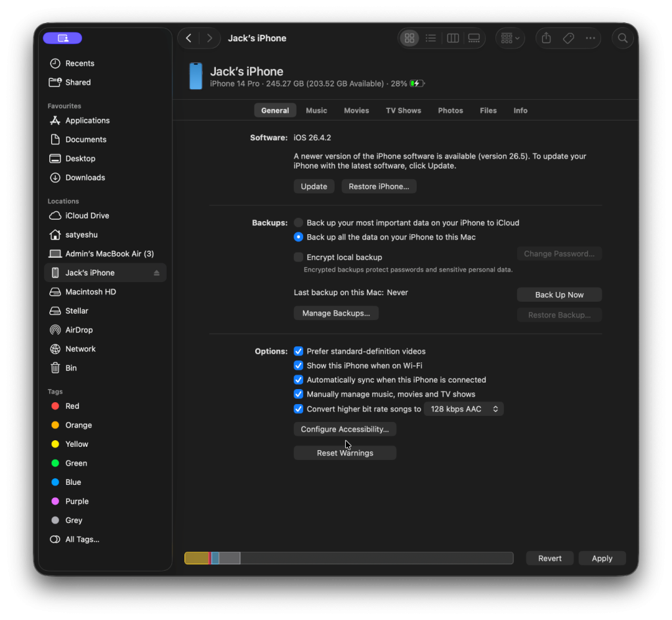672x620 pixels.
Task: Uncheck Convert higher bit rate songs
Action: (x=299, y=409)
